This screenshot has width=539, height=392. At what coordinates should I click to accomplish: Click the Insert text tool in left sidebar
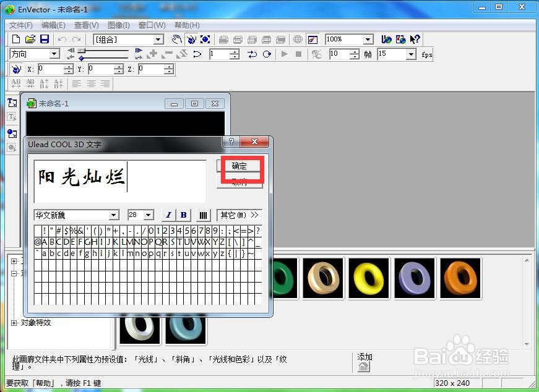[x=12, y=103]
